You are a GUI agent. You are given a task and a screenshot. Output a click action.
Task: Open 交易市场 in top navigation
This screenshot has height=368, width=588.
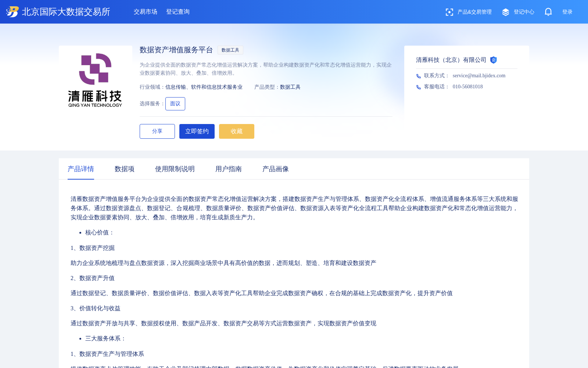(146, 12)
